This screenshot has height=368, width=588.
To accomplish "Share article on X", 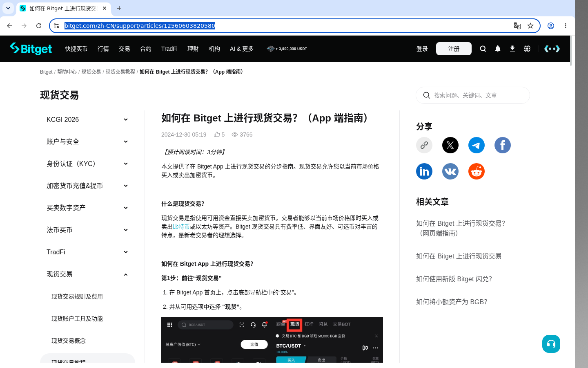I will (450, 145).
